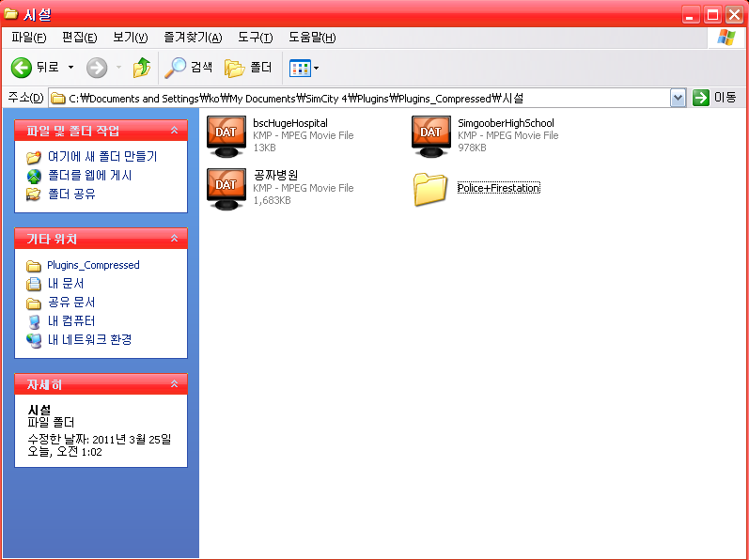Collapse the 기타 위치 panel

(175, 238)
